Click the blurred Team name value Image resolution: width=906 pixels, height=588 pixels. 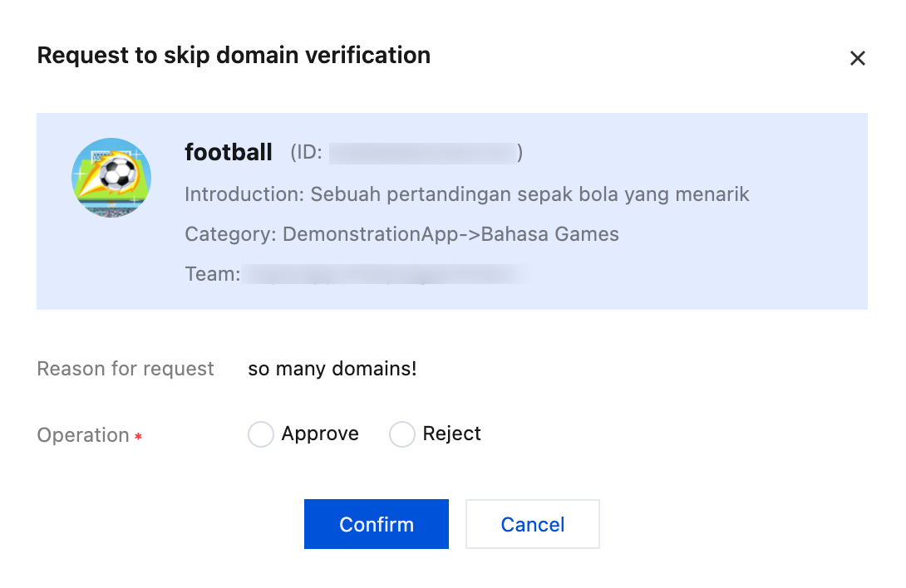coord(384,274)
